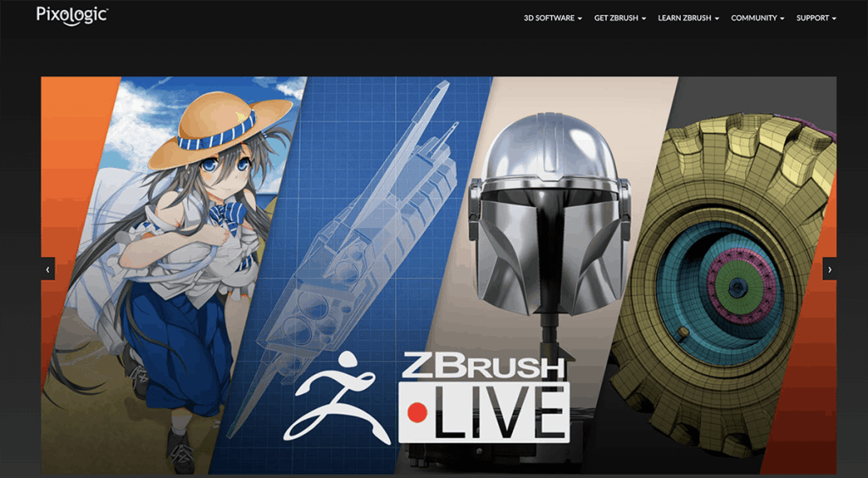Open the Support menu
868x478 pixels.
816,19
